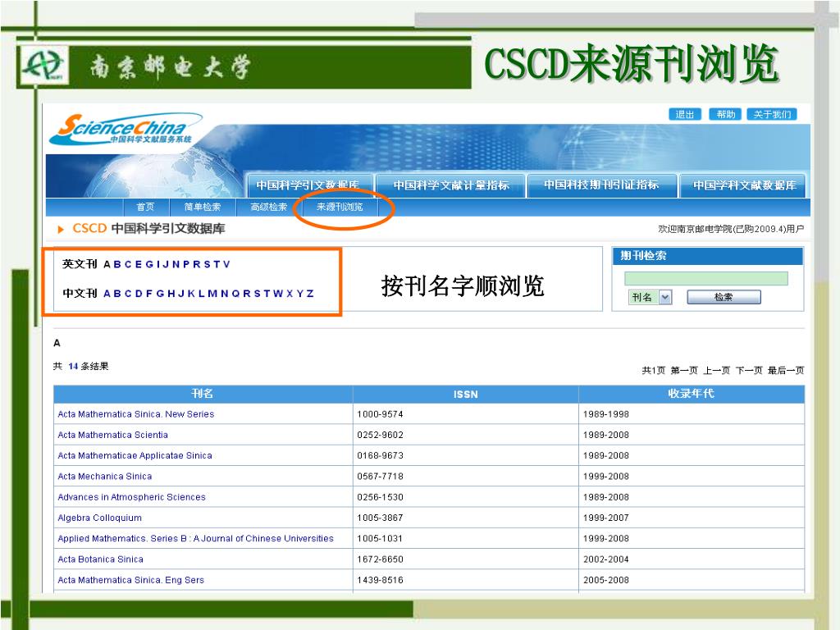
Task: Open Acta Botanica Sinica journal
Action: coord(101,559)
